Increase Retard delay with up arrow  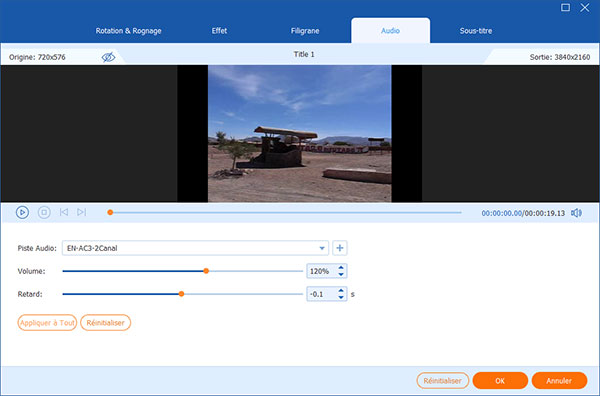tap(341, 290)
